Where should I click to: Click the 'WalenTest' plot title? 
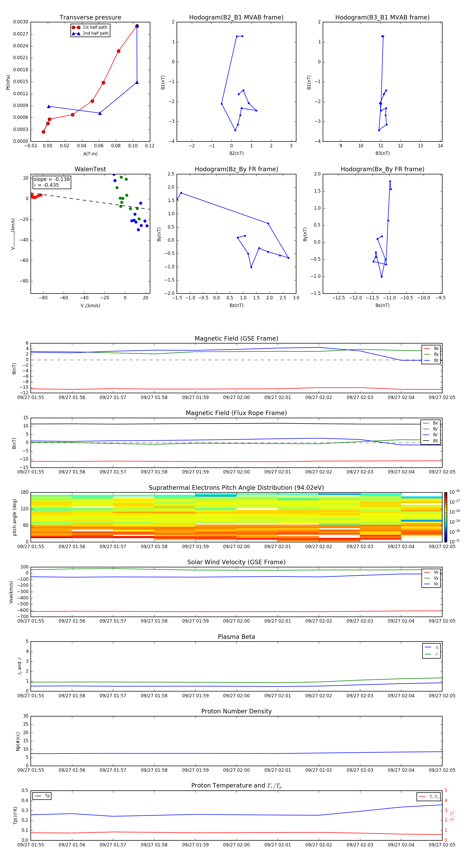click(x=90, y=169)
